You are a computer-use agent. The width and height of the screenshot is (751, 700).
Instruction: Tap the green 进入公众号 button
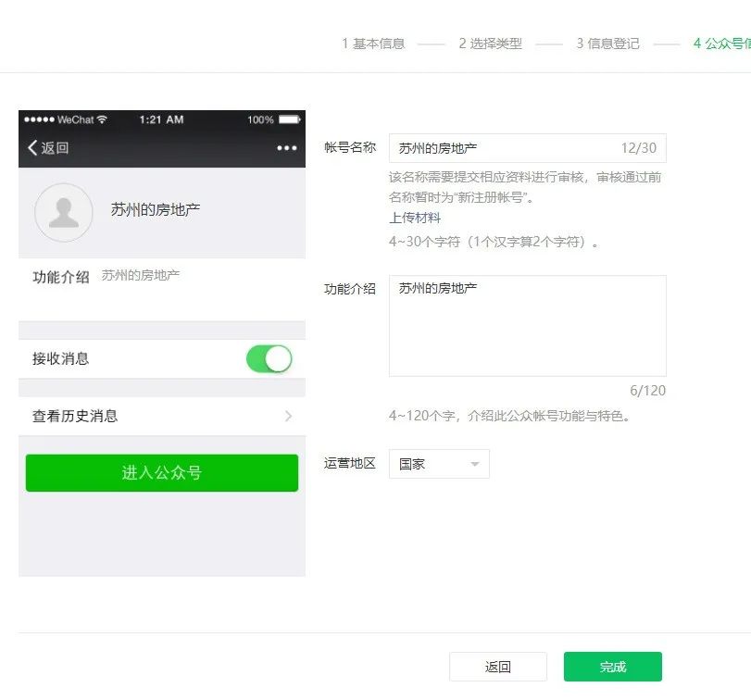click(161, 472)
